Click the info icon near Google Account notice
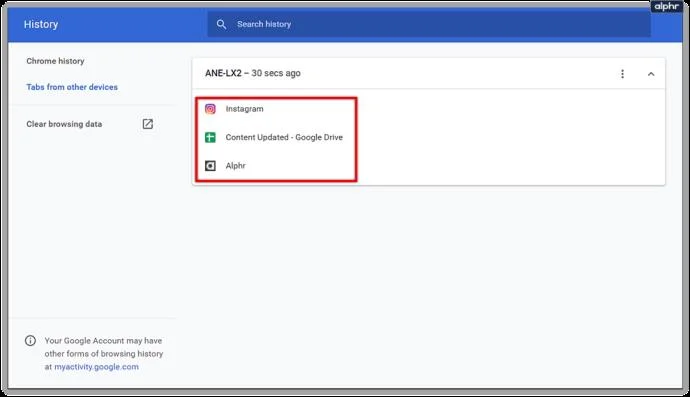The height and width of the screenshot is (397, 690). point(30,341)
